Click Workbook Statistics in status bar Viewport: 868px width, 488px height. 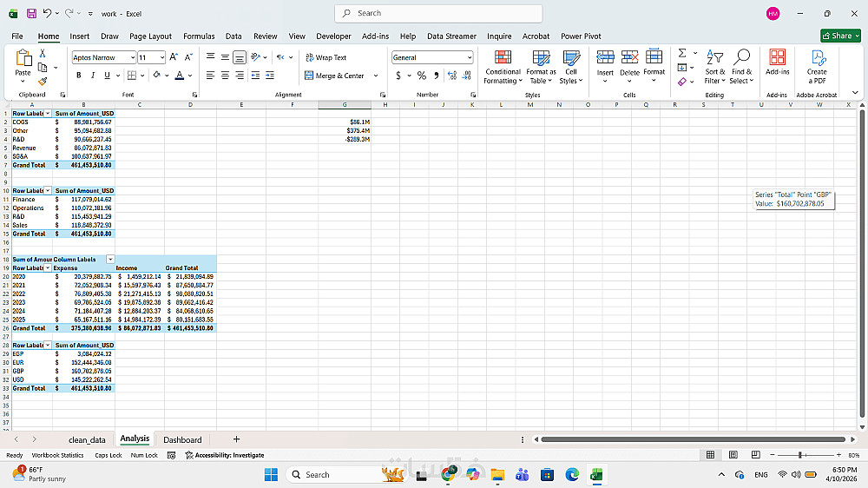click(57, 455)
